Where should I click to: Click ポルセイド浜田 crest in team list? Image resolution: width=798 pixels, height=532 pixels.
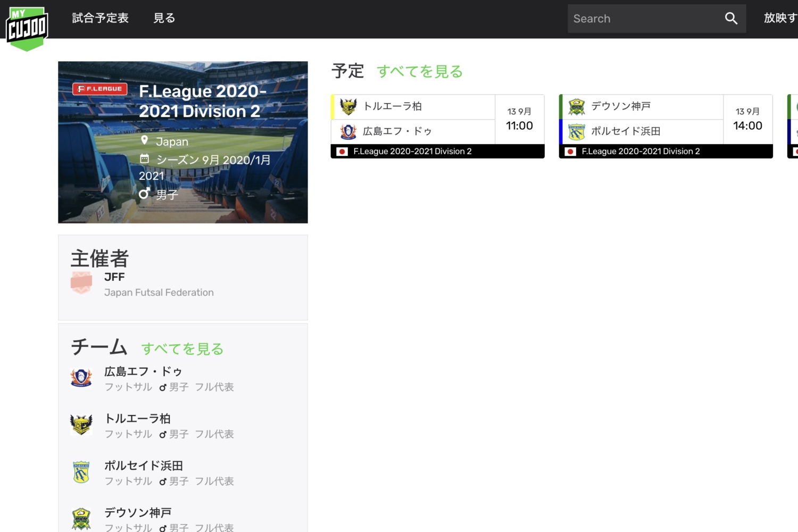point(81,472)
